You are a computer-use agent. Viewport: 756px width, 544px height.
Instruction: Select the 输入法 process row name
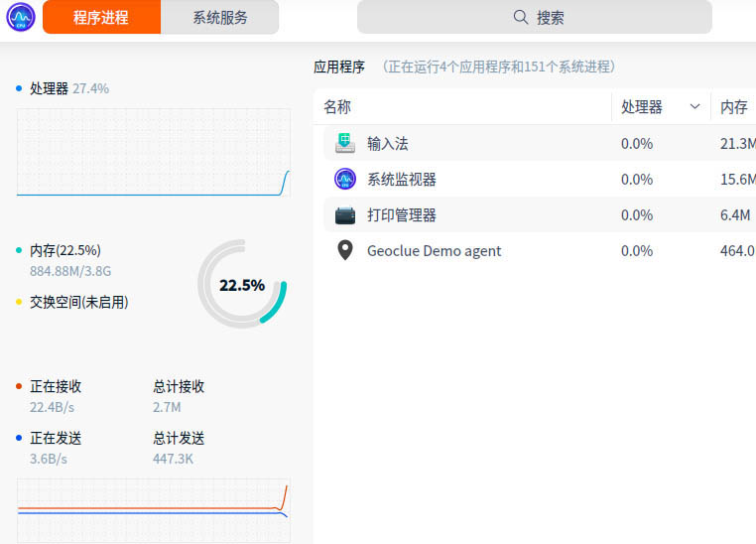tap(387, 143)
